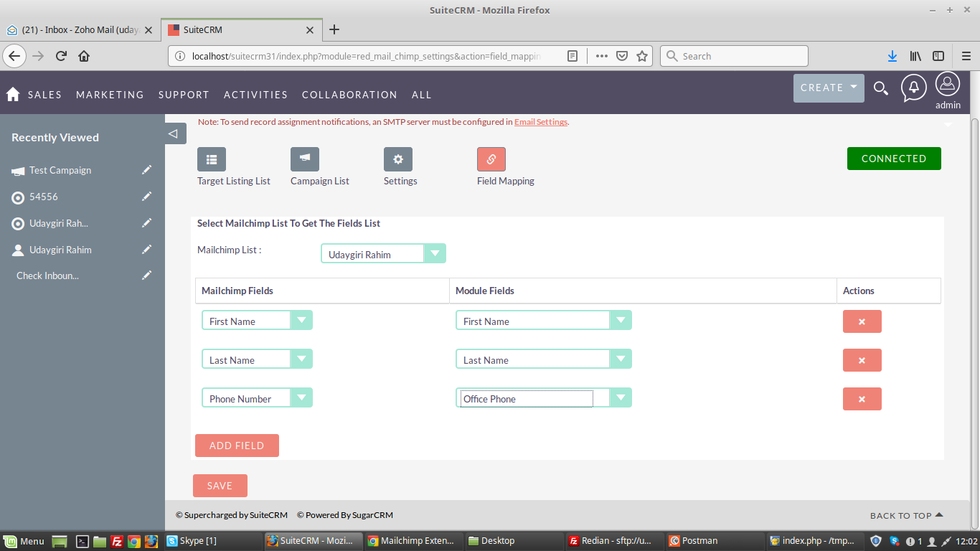Screen dimensions: 980x551
Task: Open the SuiteCRM search magnifier
Action: (881, 88)
